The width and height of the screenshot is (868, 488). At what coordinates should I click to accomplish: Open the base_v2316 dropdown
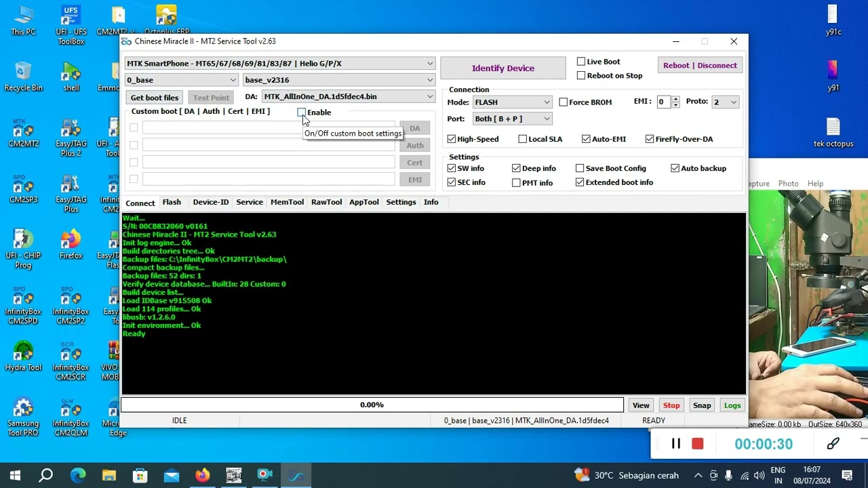point(339,80)
